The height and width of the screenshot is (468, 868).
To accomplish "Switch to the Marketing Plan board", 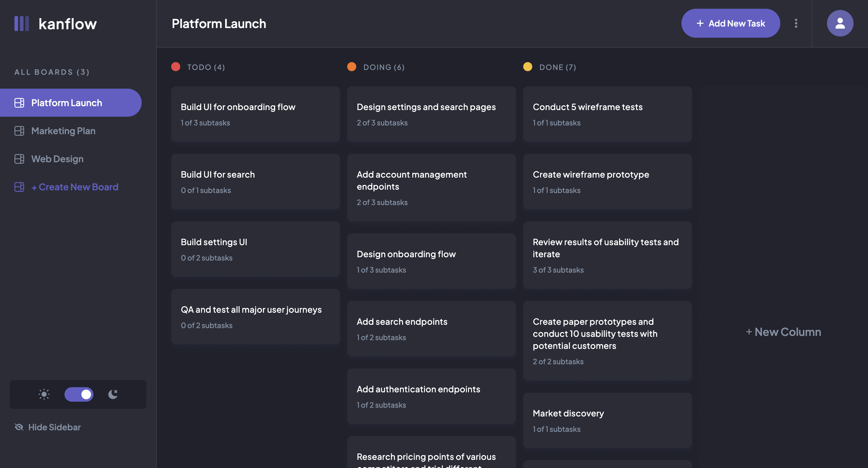I will [63, 131].
